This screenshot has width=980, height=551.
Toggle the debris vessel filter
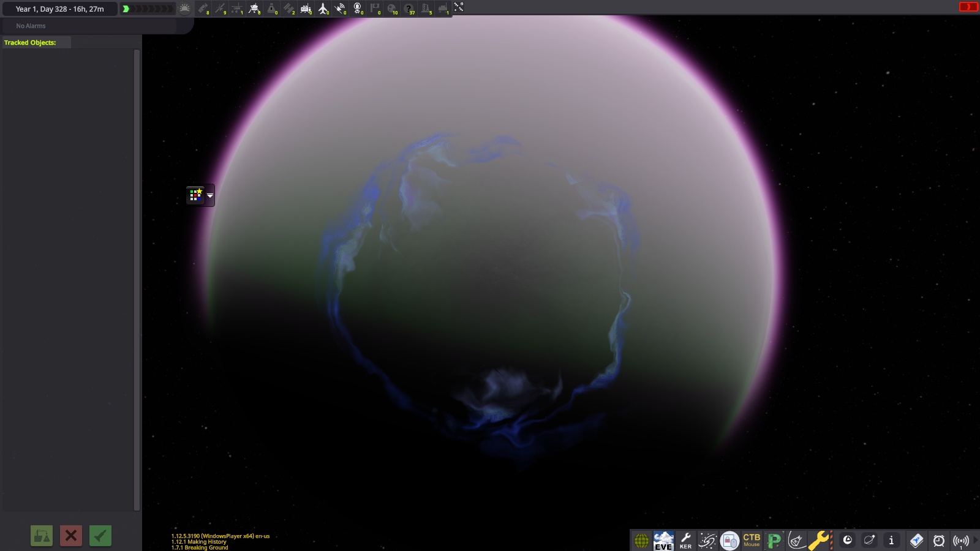(203, 9)
